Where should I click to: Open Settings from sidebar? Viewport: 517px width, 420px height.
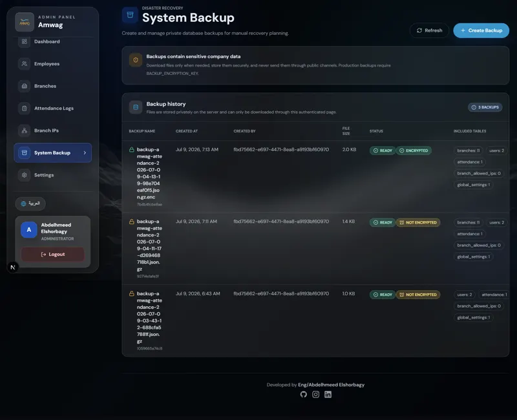click(53, 175)
